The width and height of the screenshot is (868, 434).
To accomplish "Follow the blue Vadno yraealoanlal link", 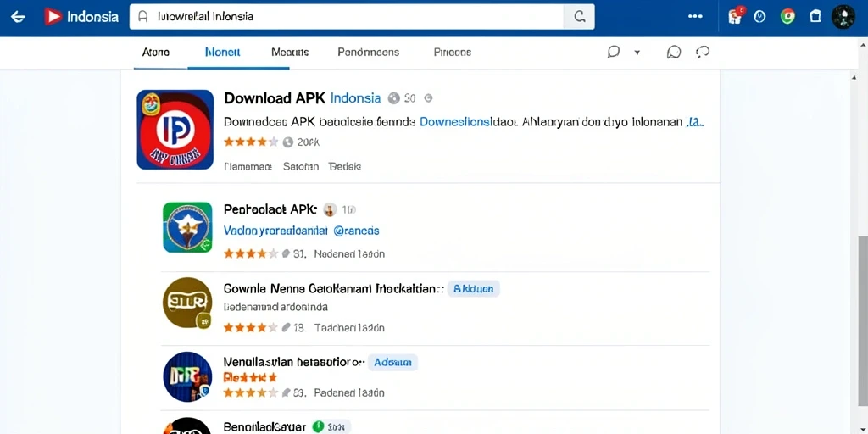I will point(275,230).
